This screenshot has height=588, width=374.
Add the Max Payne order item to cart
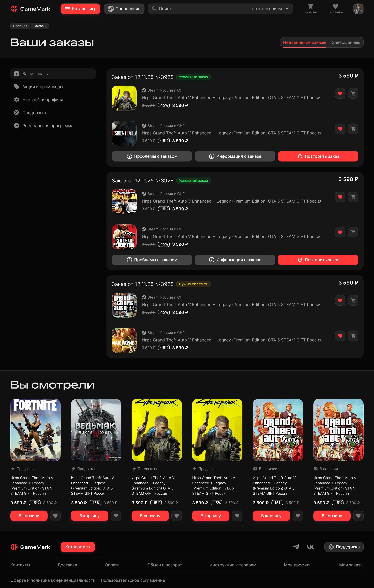coord(353,336)
